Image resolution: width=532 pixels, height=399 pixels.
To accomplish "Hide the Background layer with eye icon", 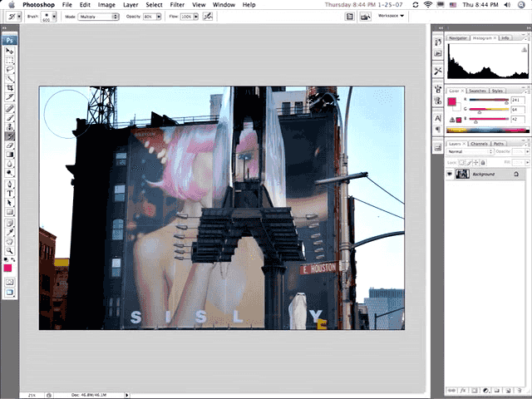I will pos(450,174).
